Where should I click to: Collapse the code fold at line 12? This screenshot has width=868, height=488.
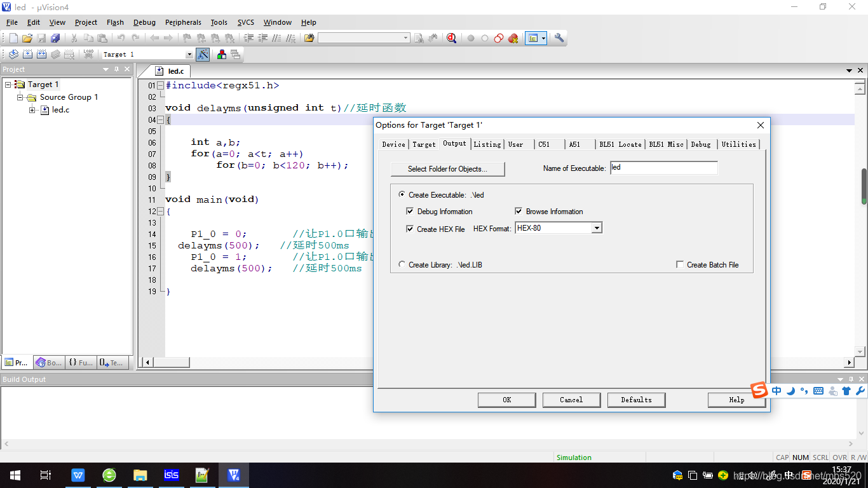coord(160,211)
